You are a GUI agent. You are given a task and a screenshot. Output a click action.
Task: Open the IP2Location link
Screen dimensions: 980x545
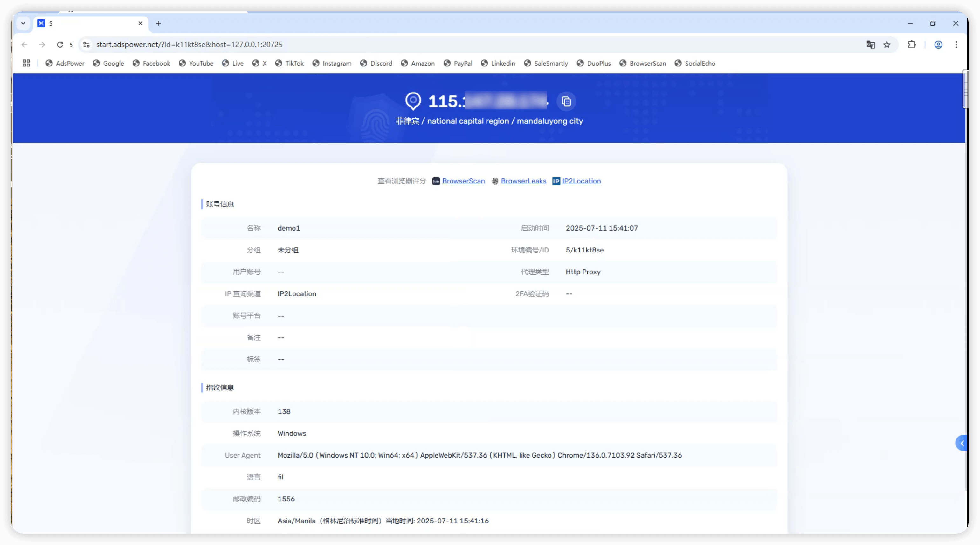[581, 181]
